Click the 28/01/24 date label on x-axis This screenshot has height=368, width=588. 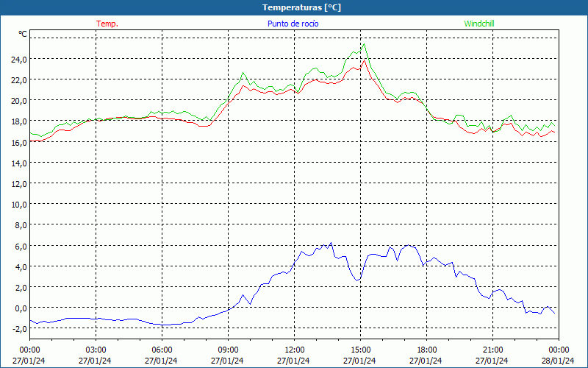tap(558, 361)
